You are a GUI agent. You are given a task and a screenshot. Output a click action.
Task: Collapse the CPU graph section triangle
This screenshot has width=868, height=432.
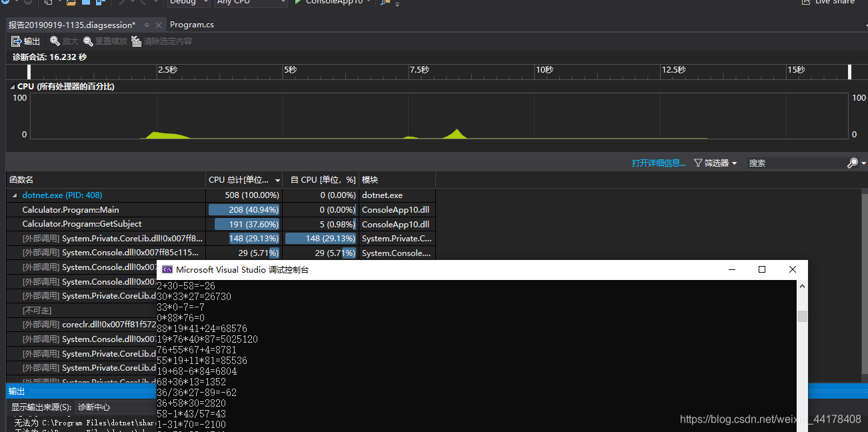pyautogui.click(x=12, y=87)
